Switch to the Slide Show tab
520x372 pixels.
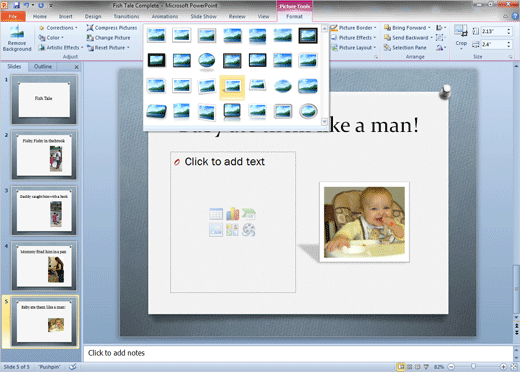[203, 16]
